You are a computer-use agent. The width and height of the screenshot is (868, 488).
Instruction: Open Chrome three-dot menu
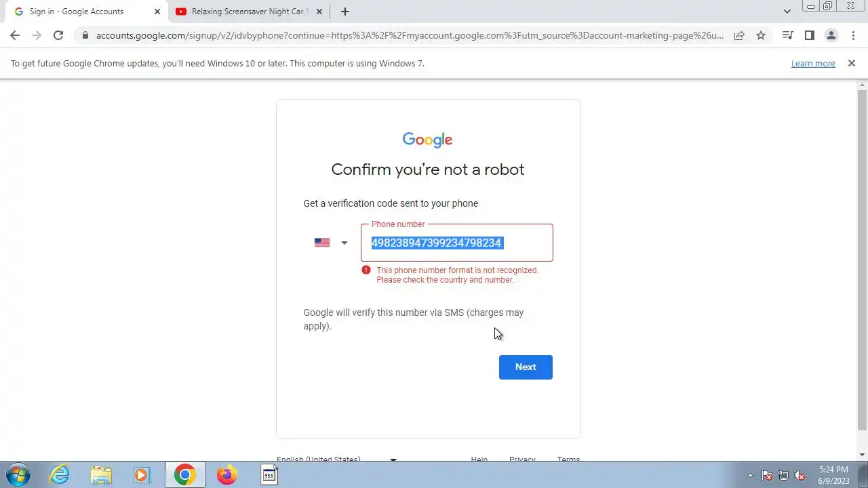[x=853, y=35]
